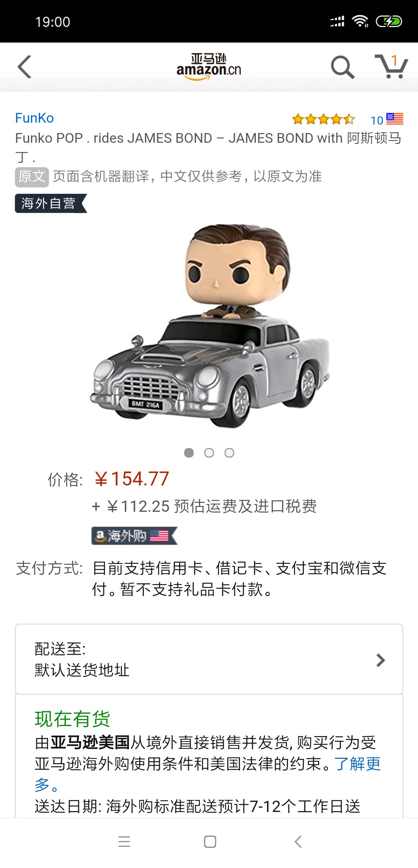Select the first image carousel dot
This screenshot has height=868, width=418.
pyautogui.click(x=189, y=453)
